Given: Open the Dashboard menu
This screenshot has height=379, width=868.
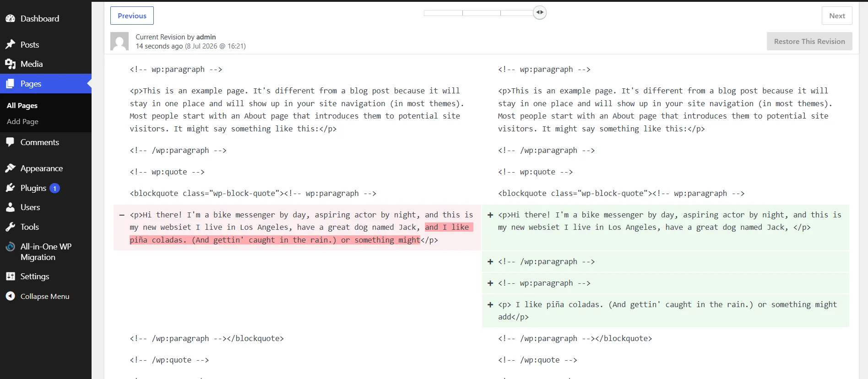Looking at the screenshot, I should [x=40, y=19].
